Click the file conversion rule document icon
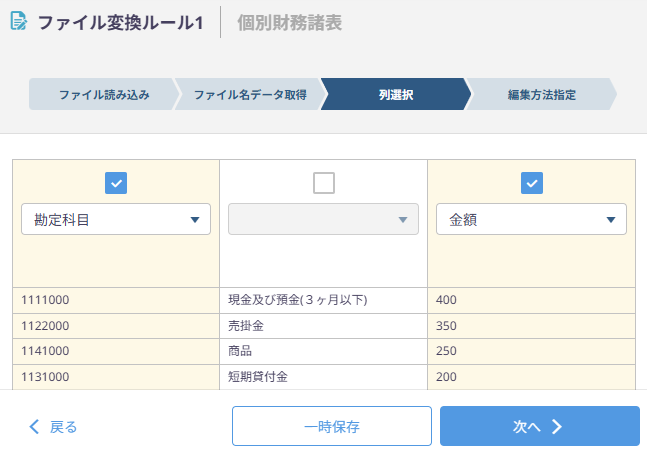This screenshot has width=647, height=451. [19, 21]
